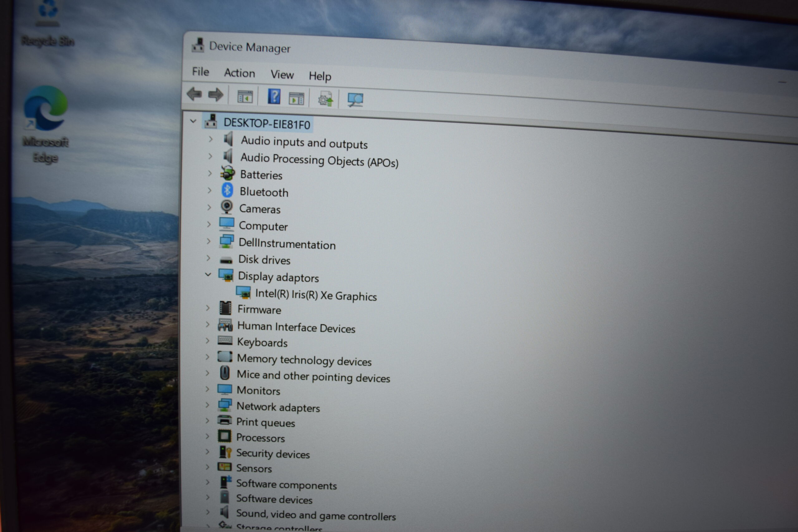798x532 pixels.
Task: Expand the Monitors category chevron
Action: coord(207,389)
